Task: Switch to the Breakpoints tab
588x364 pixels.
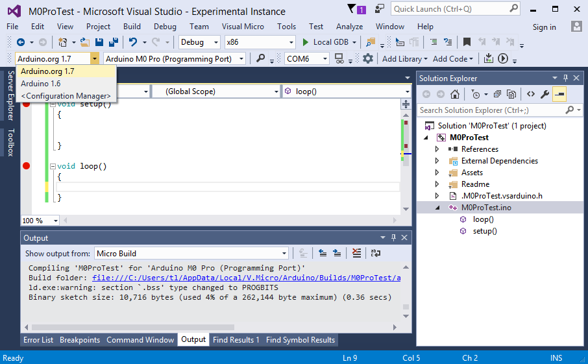Action: [x=80, y=340]
